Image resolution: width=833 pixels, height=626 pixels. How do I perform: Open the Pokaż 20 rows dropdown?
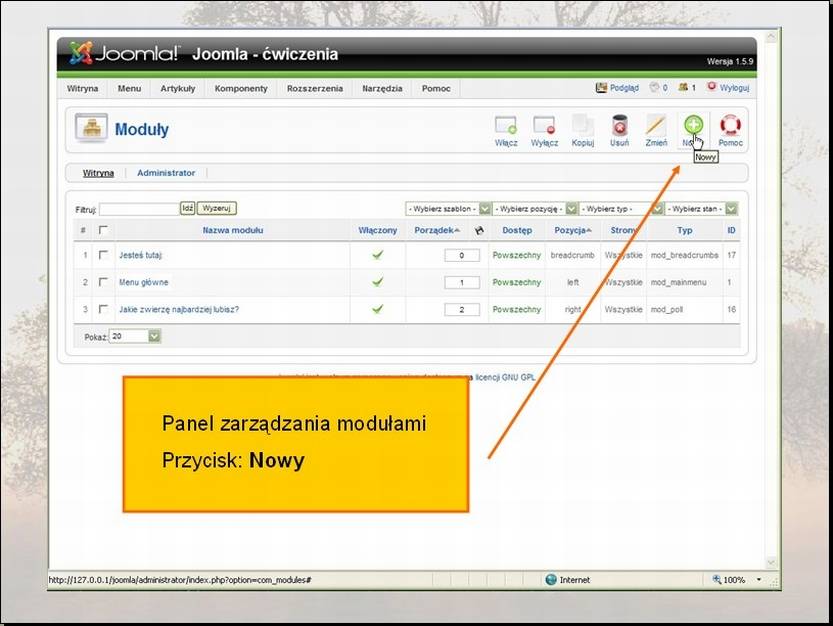(x=134, y=336)
